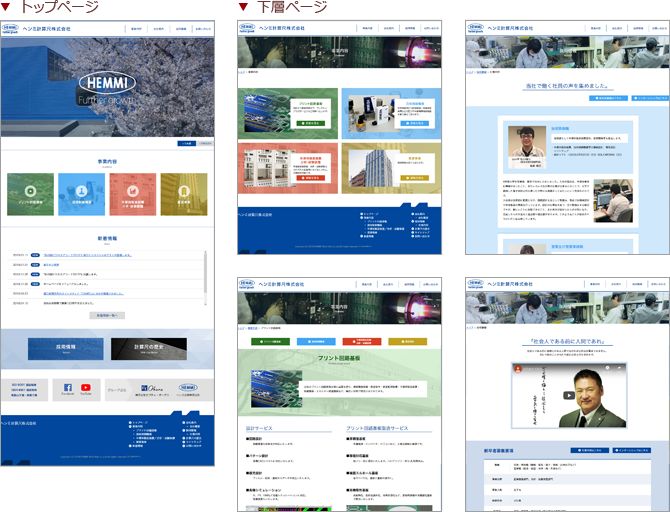
Task: Open the fifth news headline link in the list
Action: [83, 294]
